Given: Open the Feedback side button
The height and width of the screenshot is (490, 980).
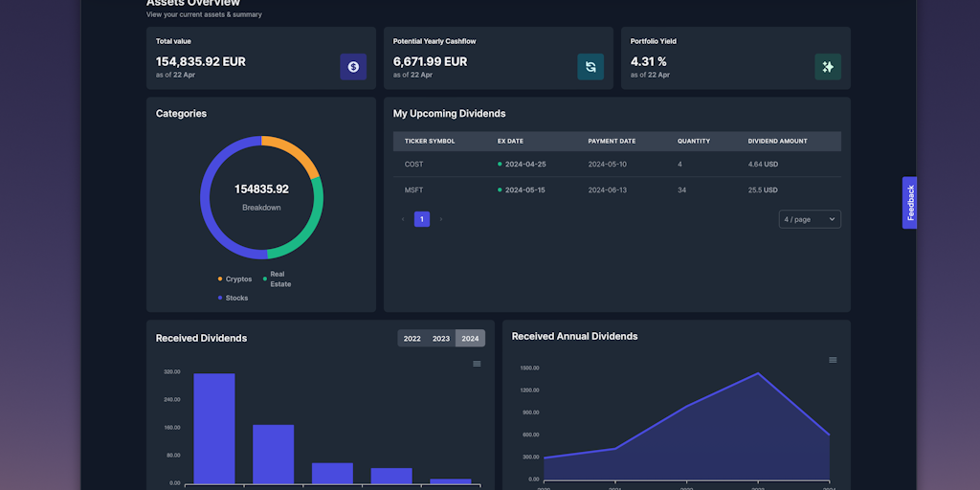Looking at the screenshot, I should [x=910, y=203].
